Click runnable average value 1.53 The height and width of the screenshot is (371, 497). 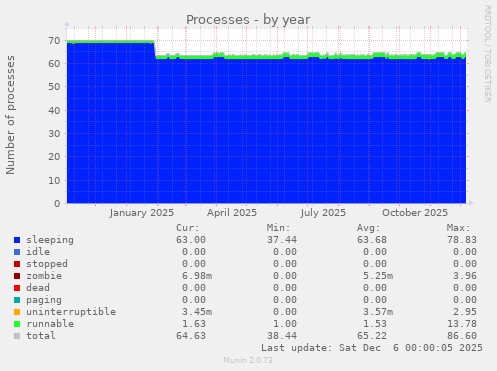pos(375,324)
